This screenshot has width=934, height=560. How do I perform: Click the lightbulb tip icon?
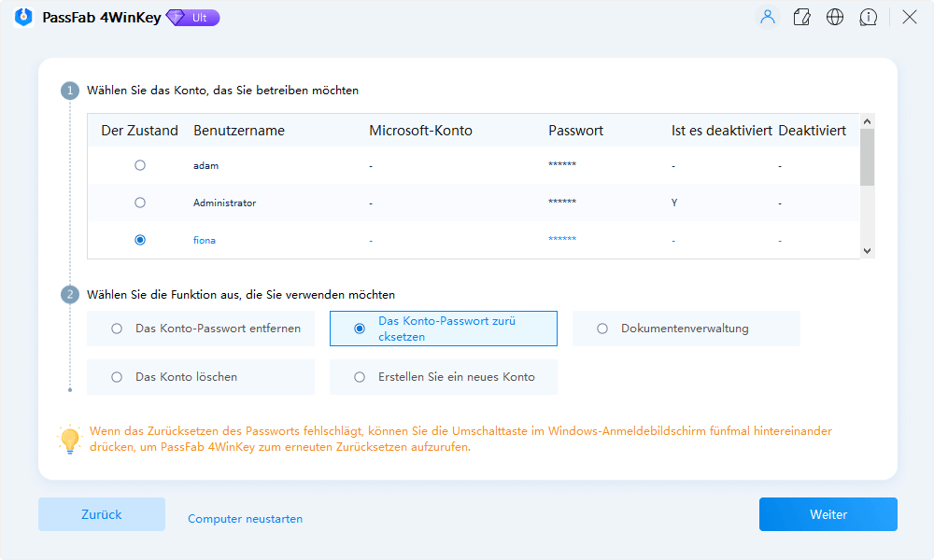click(70, 440)
